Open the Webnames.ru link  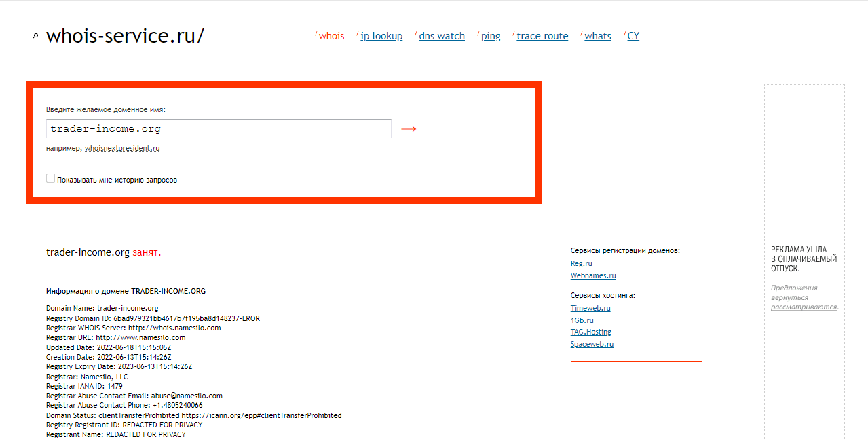click(x=593, y=275)
